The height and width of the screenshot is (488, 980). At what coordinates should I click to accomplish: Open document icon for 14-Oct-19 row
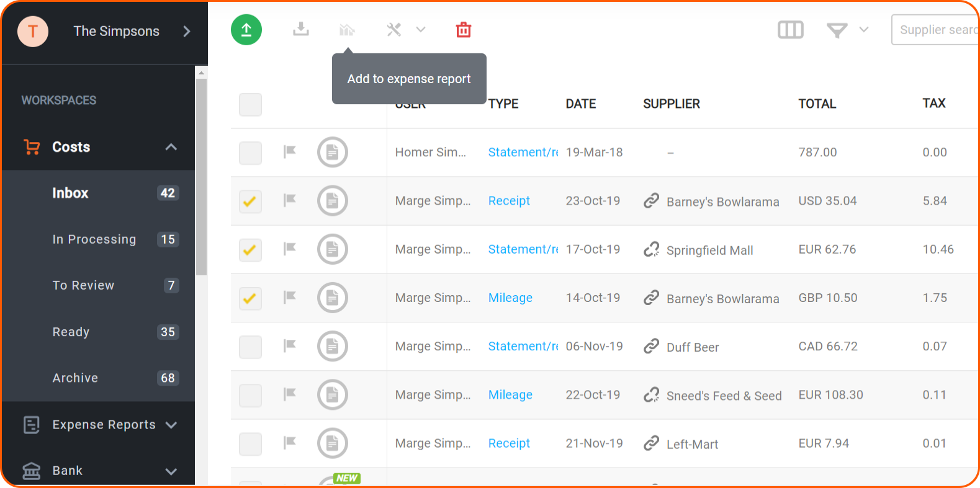click(333, 298)
